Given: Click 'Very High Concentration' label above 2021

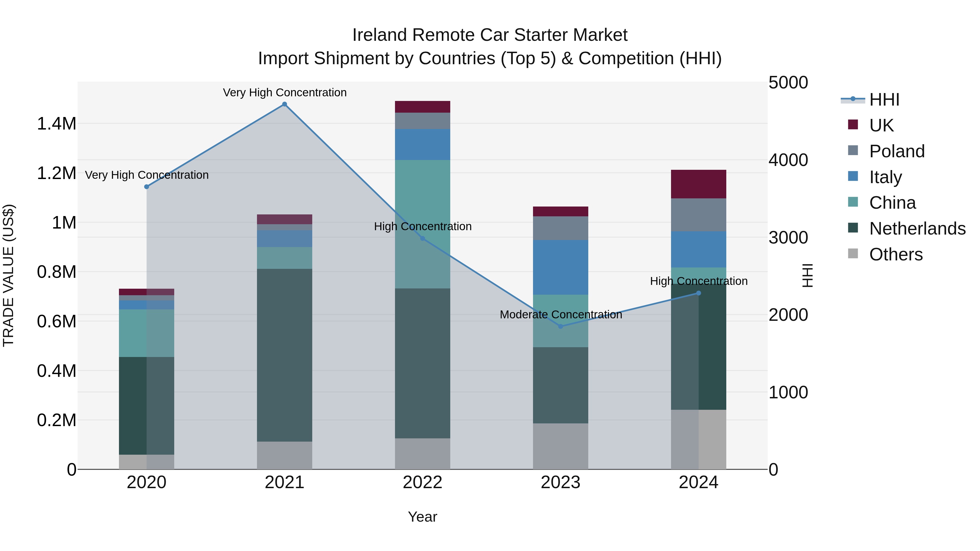Looking at the screenshot, I should [x=284, y=93].
